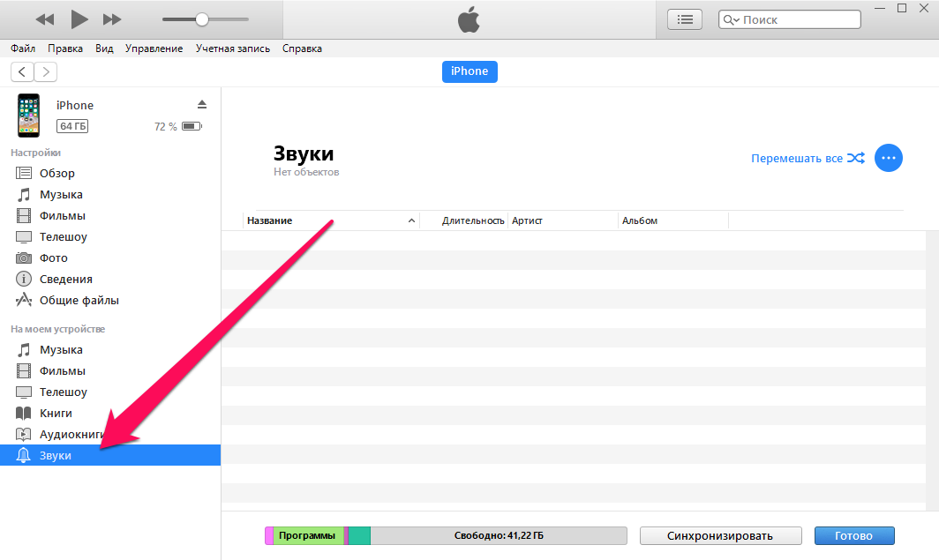Open the Вид menu
Screen dimensions: 939x560
pos(104,49)
